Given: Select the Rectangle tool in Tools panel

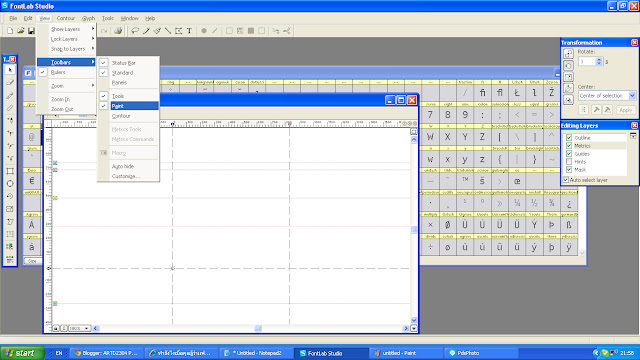Looking at the screenshot, I should point(10,171).
